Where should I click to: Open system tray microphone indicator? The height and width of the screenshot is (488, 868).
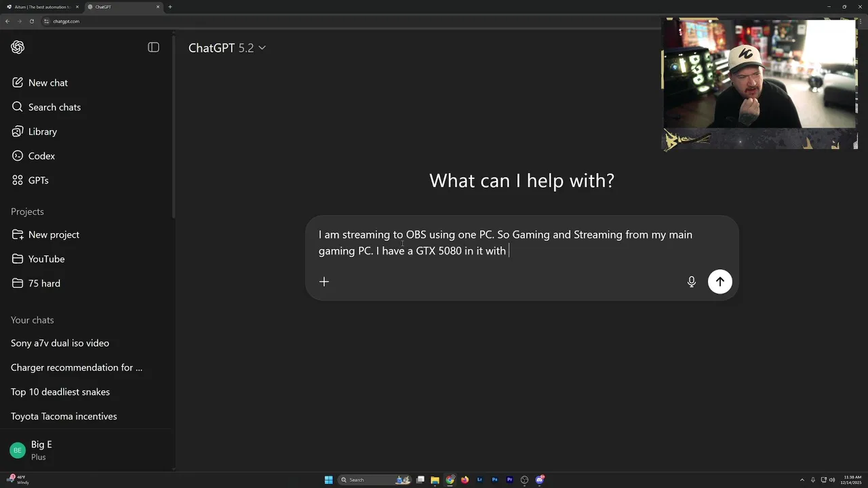(813, 480)
